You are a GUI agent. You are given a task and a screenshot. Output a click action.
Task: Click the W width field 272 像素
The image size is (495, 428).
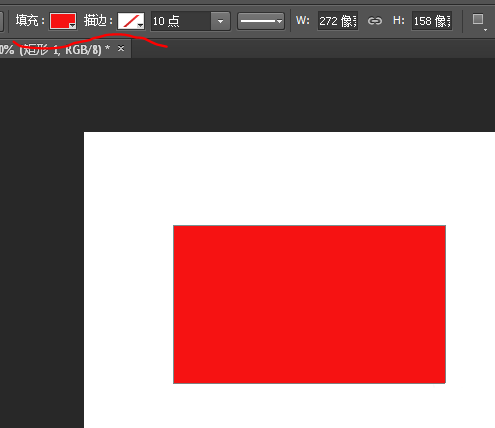338,21
